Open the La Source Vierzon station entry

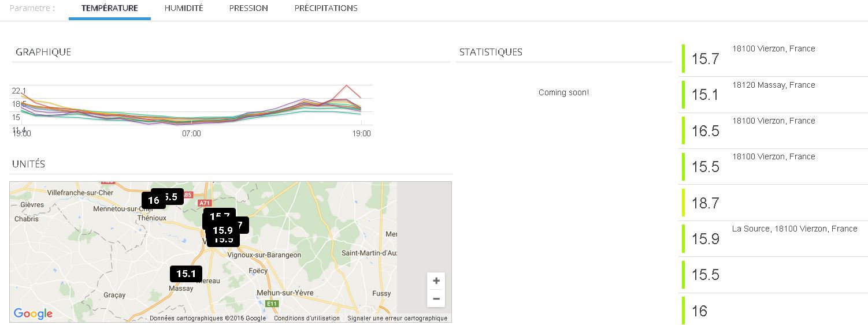773,238
